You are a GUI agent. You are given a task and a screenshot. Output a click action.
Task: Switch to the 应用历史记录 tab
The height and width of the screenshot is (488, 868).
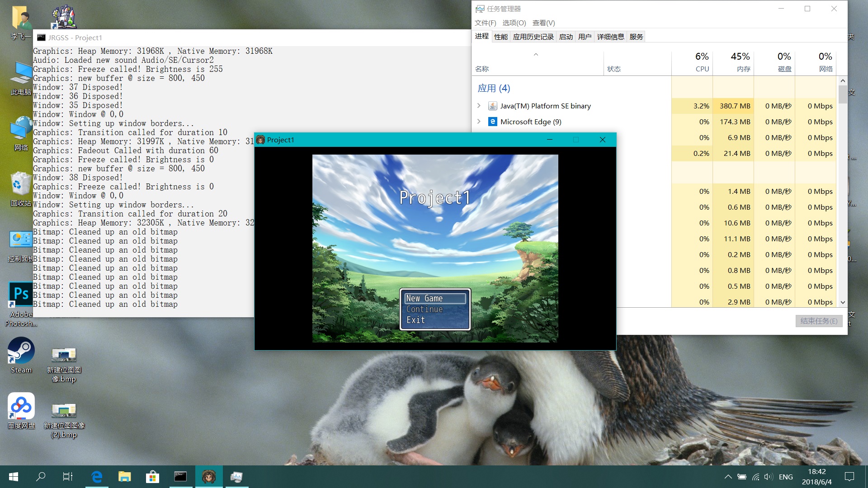coord(533,37)
